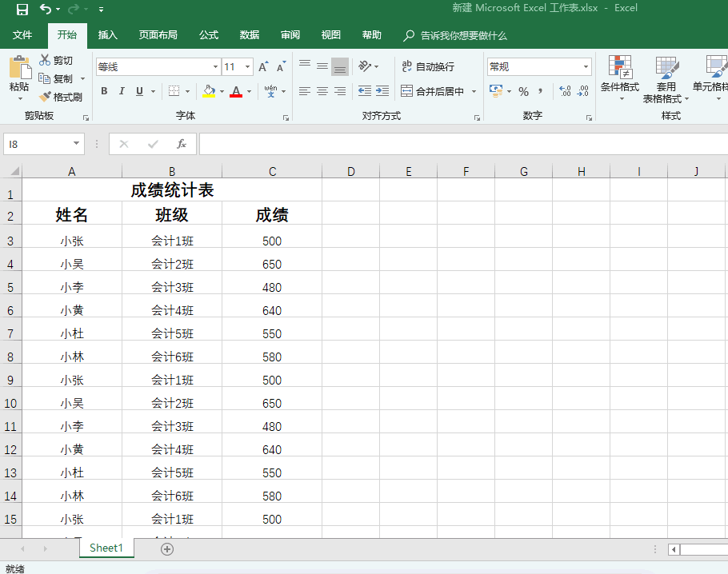Open the 剪贴板 clipboard dialog launcher

[86, 118]
